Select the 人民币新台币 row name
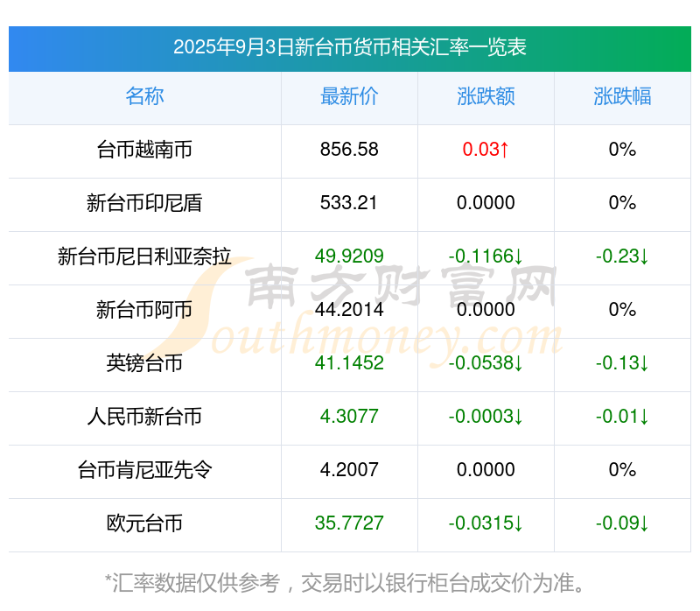This screenshot has height=611, width=700. [144, 417]
